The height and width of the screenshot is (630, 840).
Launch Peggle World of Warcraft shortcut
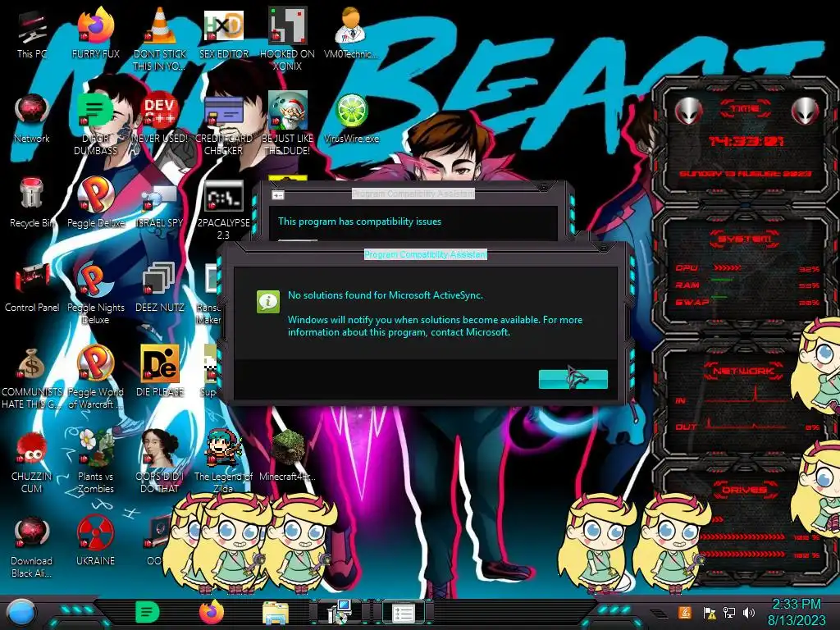pyautogui.click(x=95, y=377)
